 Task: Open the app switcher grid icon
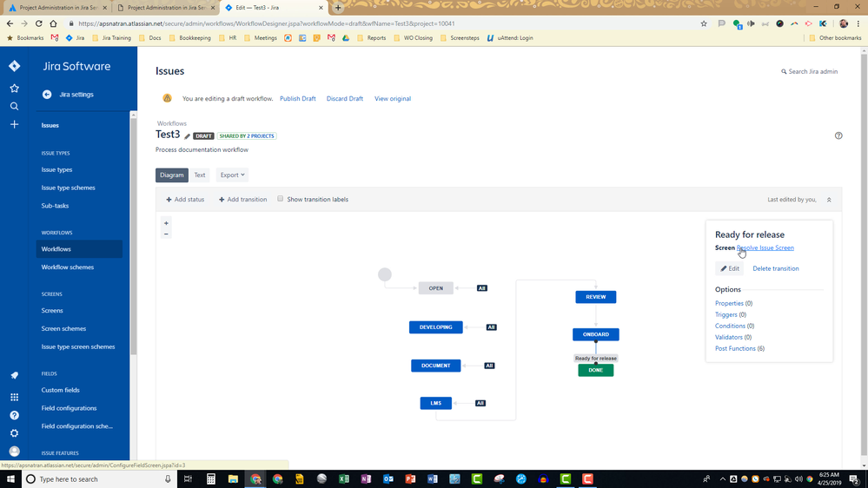(x=15, y=398)
